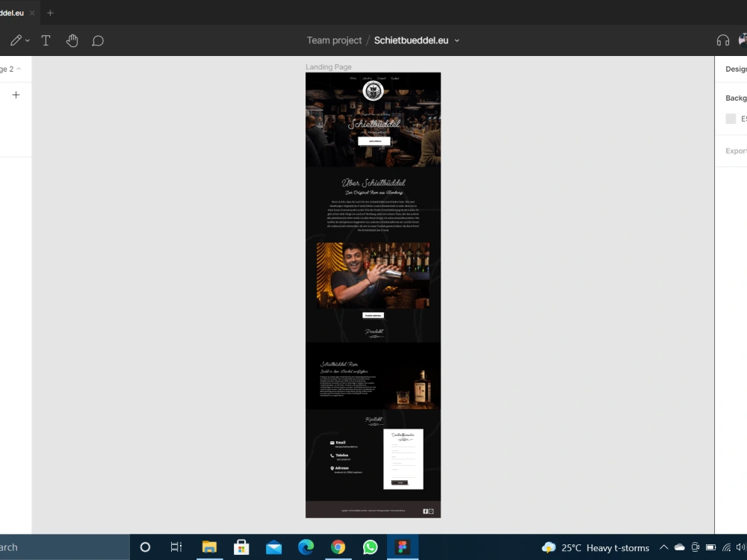The image size is (747, 560).
Task: Click the Facebook icon in the footer
Action: pos(426,511)
